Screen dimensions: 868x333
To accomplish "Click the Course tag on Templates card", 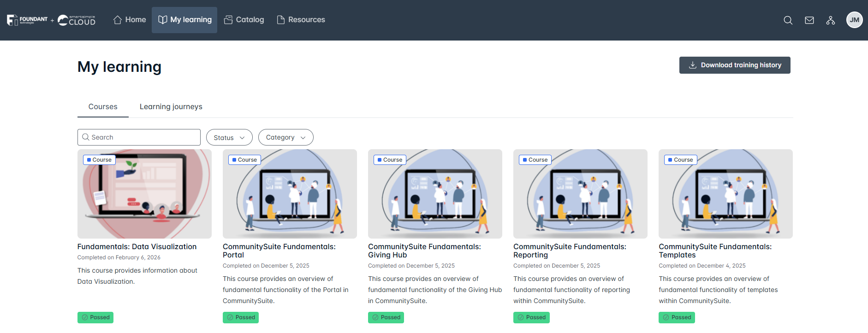I will pyautogui.click(x=680, y=160).
